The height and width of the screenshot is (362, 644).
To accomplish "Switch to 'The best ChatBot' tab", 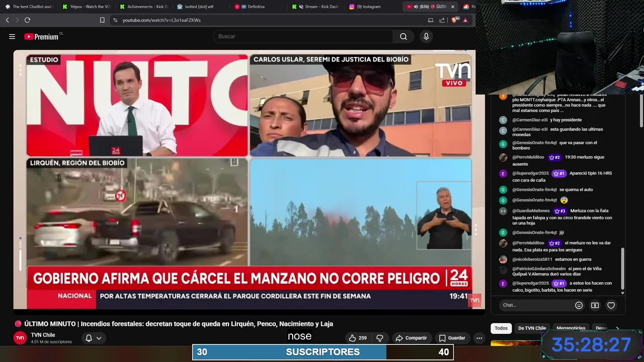I will tap(28, 7).
